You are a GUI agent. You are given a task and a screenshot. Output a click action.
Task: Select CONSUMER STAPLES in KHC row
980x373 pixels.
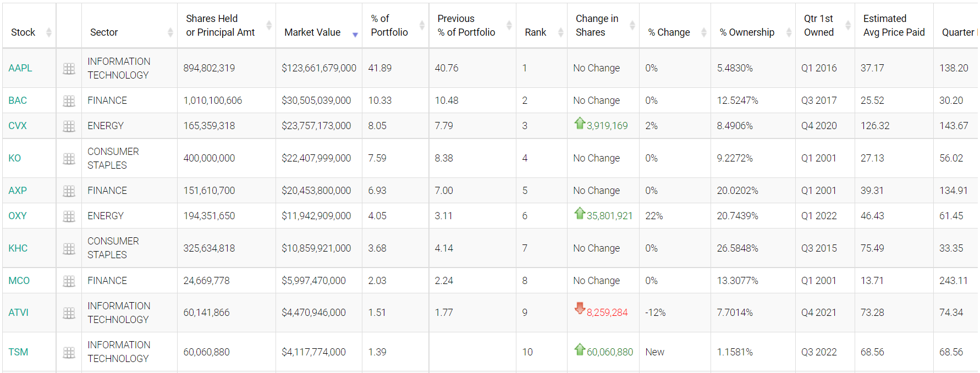point(113,248)
